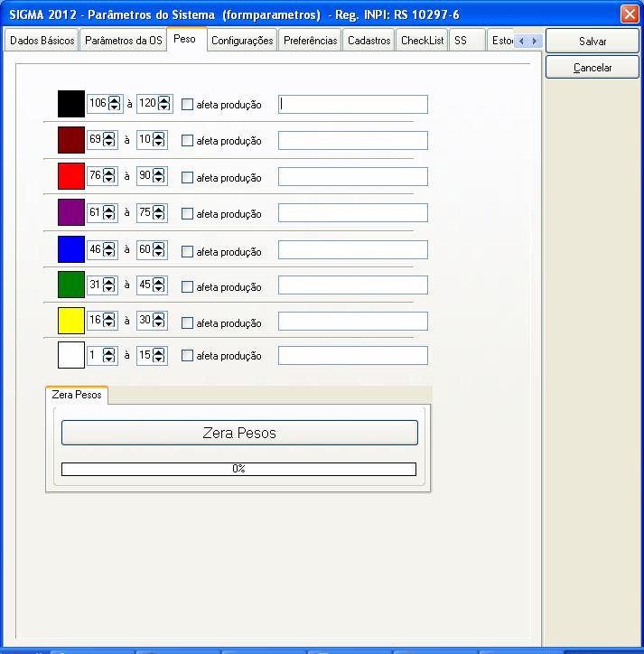
Task: Decrement the 75 spinner using its down arrow
Action: pos(158,216)
